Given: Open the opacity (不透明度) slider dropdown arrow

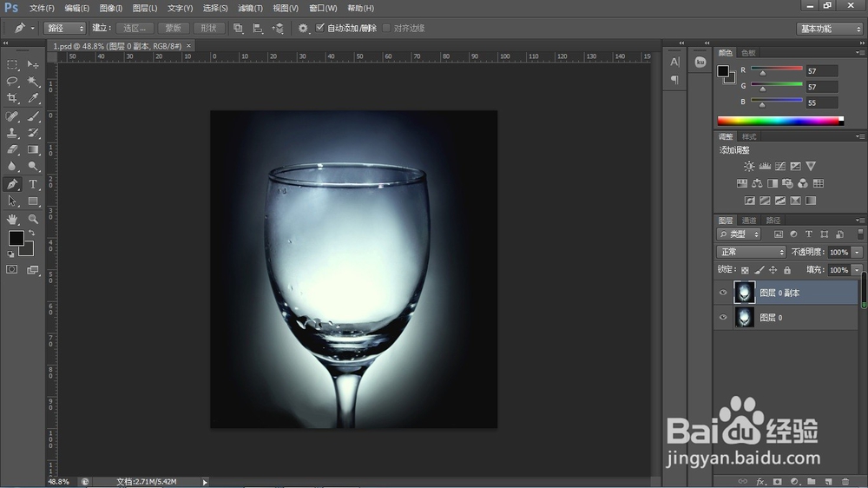Looking at the screenshot, I should coord(857,252).
